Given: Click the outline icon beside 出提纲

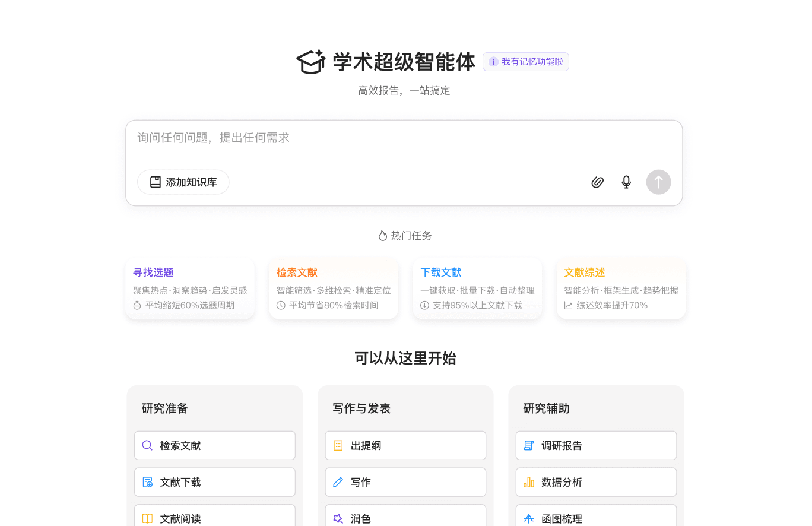Looking at the screenshot, I should (x=338, y=445).
